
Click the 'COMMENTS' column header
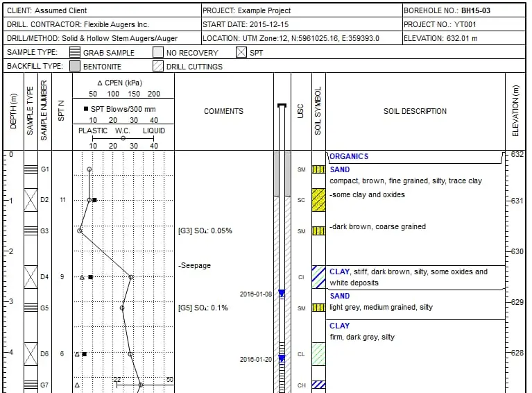pyautogui.click(x=223, y=111)
